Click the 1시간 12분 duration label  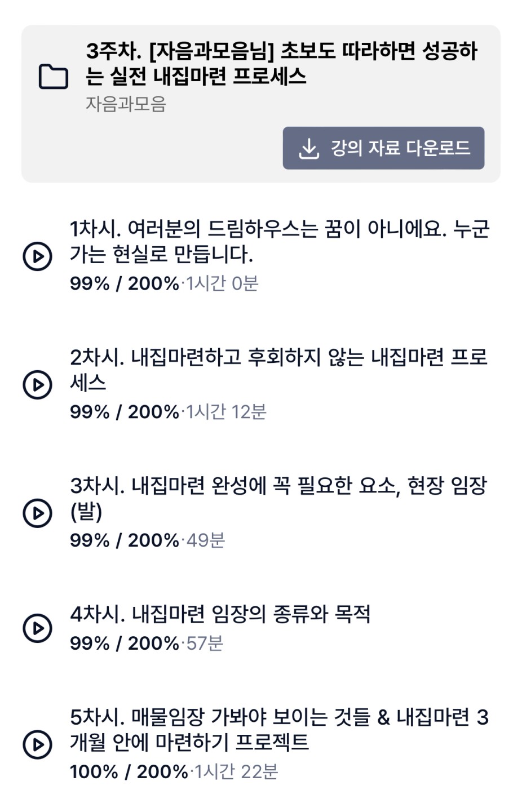click(227, 412)
